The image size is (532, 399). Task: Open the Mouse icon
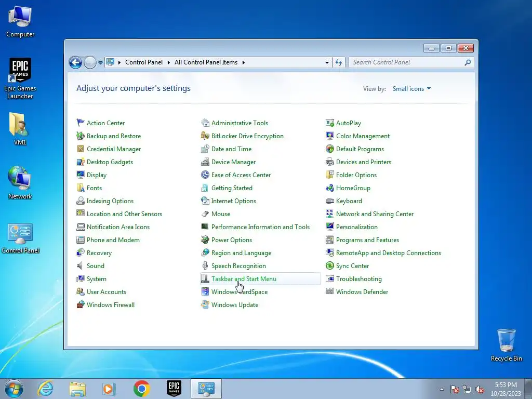point(205,214)
